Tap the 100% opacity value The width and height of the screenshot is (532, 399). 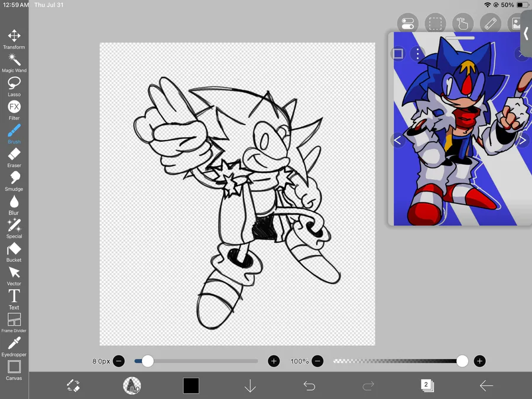(x=300, y=361)
